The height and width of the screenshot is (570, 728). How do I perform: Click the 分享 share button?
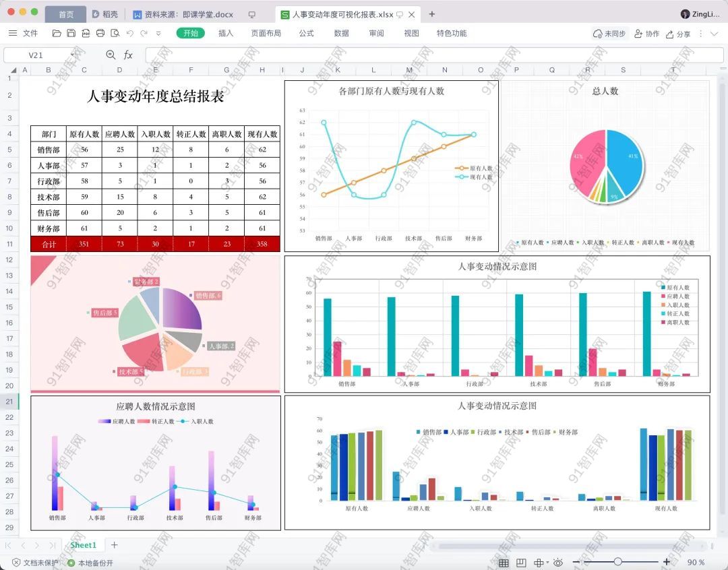coord(678,34)
